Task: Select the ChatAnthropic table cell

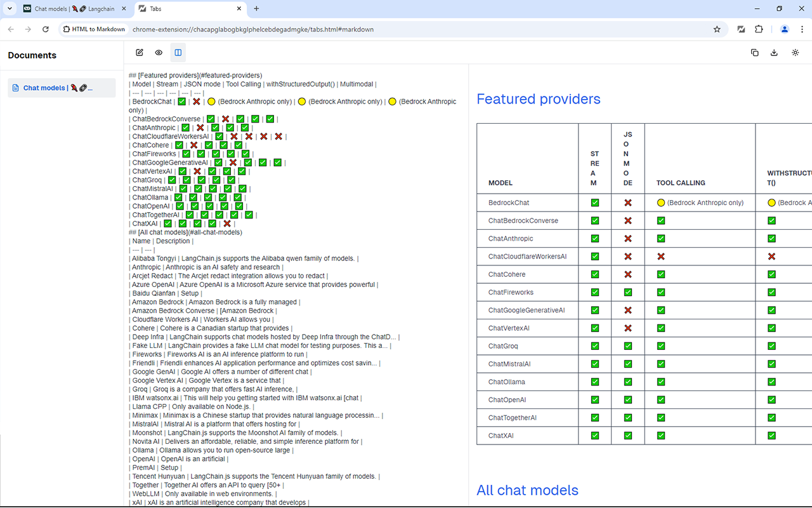Action: [528, 239]
